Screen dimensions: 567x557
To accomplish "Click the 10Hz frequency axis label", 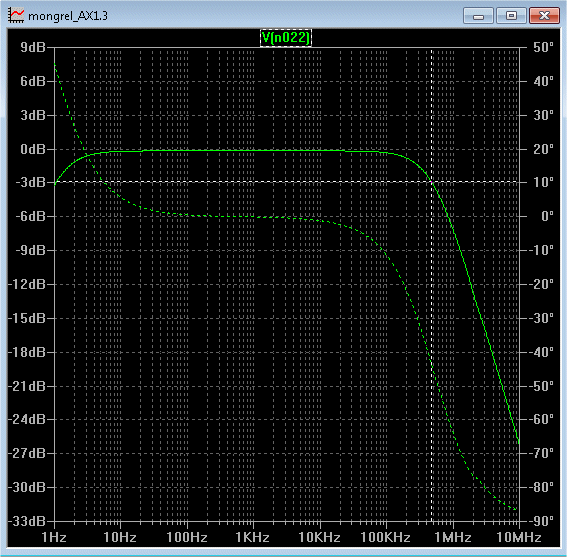I will click(120, 537).
